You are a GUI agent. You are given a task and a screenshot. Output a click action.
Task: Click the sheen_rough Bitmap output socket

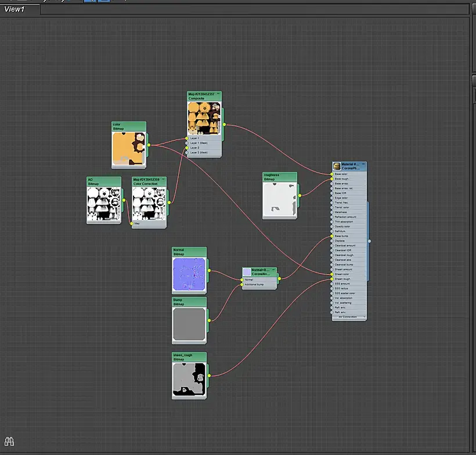[209, 375]
